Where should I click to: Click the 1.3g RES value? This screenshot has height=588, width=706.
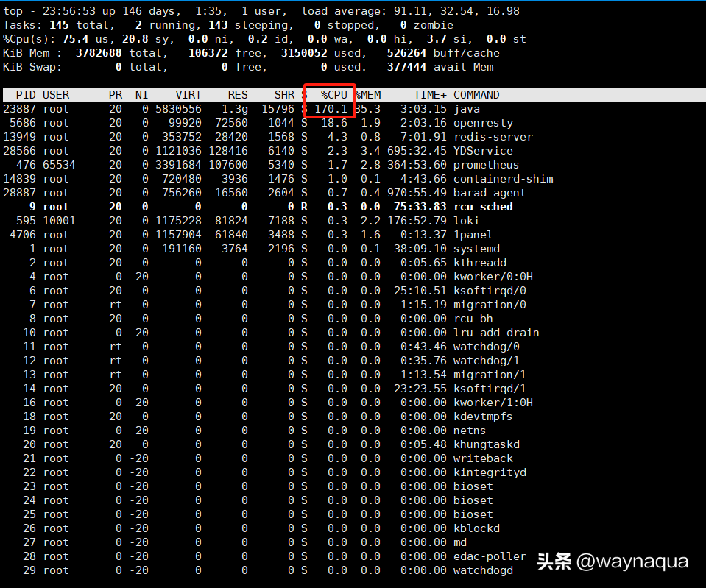pos(235,109)
